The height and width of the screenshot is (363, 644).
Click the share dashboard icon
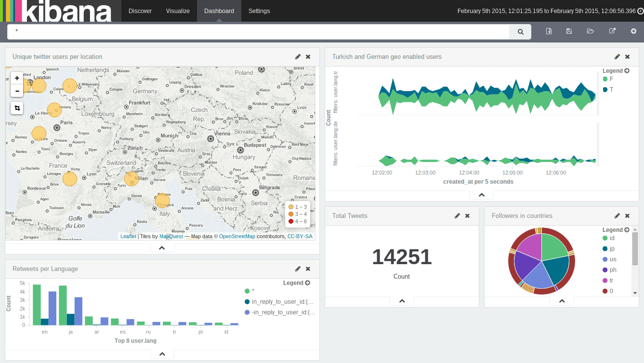612,31
